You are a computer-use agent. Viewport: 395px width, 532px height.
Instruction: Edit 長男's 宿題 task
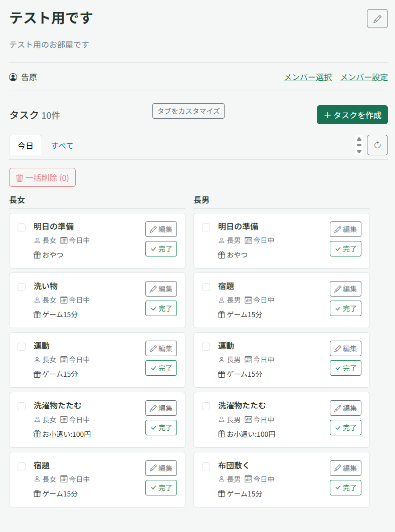pyautogui.click(x=345, y=289)
